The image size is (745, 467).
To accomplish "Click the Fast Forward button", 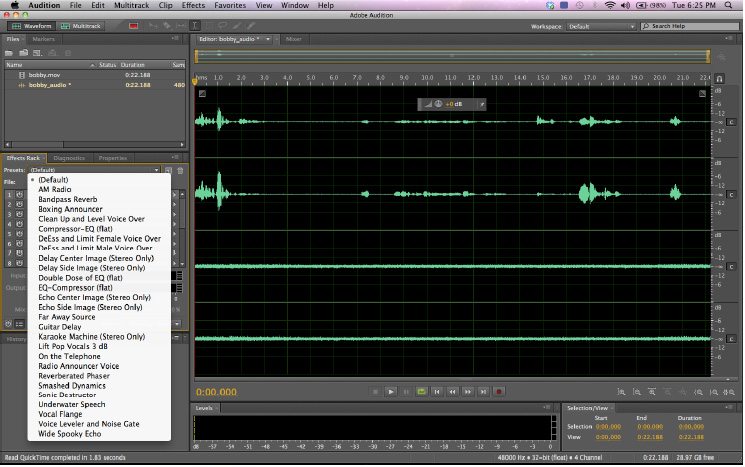I will 468,392.
